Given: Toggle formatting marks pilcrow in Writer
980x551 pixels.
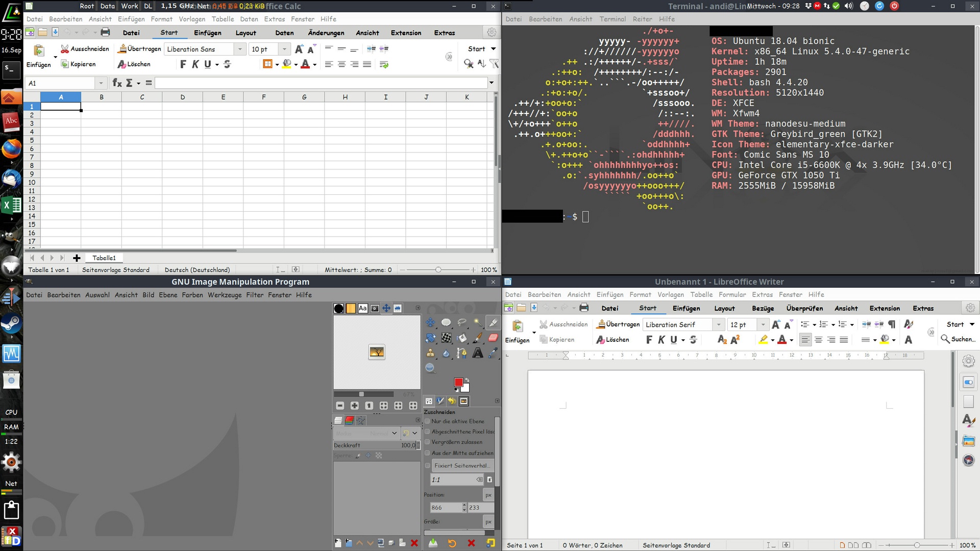Looking at the screenshot, I should [x=892, y=324].
